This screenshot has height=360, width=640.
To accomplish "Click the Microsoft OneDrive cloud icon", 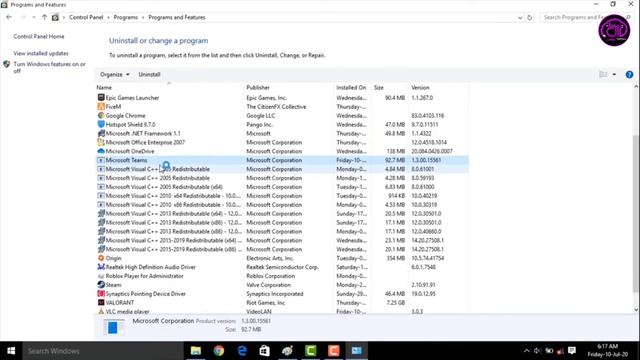I will tap(101, 151).
